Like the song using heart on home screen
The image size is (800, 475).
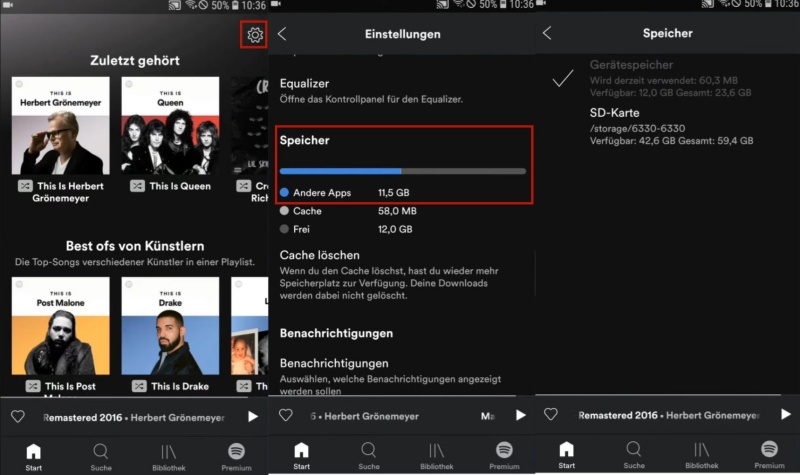(x=18, y=416)
